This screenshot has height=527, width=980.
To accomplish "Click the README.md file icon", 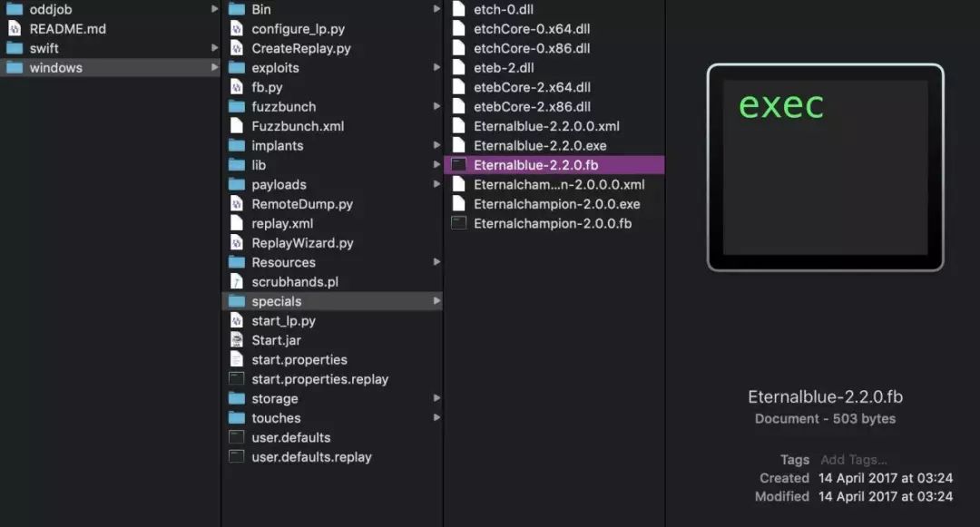I will (x=15, y=29).
